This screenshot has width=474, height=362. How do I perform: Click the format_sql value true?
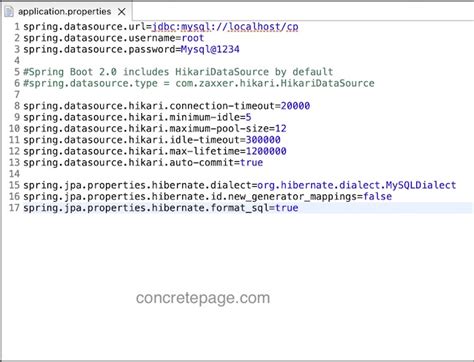click(x=287, y=208)
